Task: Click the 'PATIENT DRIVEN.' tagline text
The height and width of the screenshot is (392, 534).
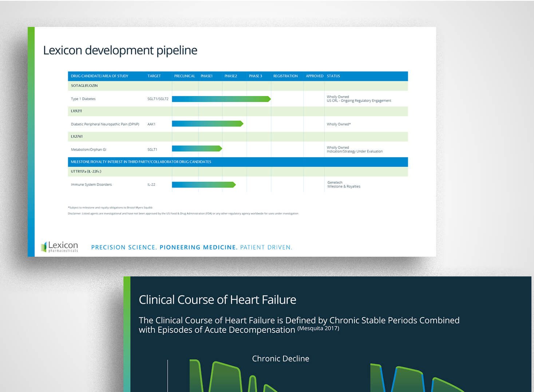Action: 266,247
